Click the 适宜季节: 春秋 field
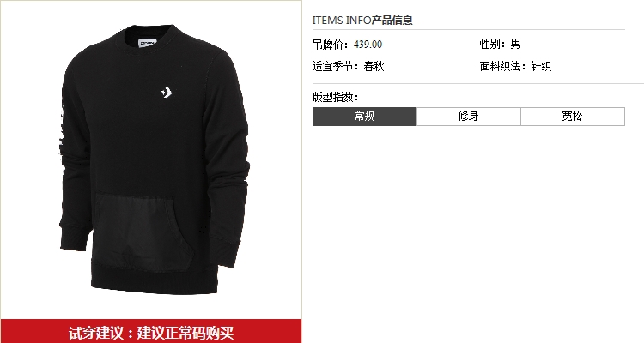 (349, 66)
